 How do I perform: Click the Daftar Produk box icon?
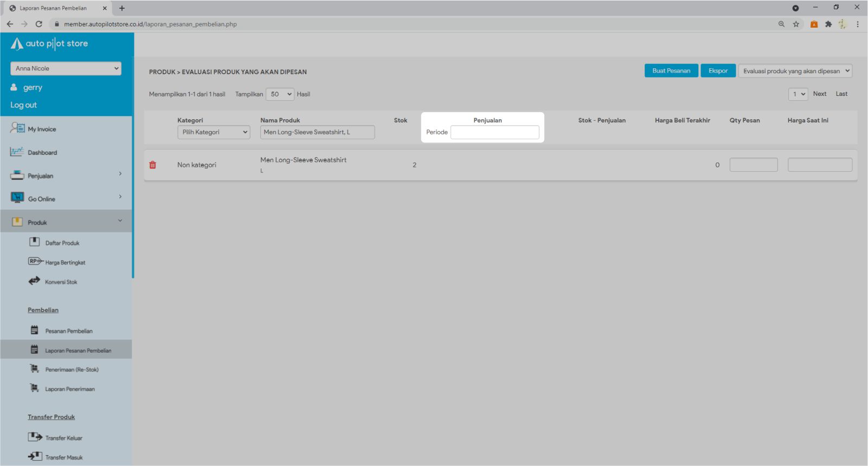[35, 242]
